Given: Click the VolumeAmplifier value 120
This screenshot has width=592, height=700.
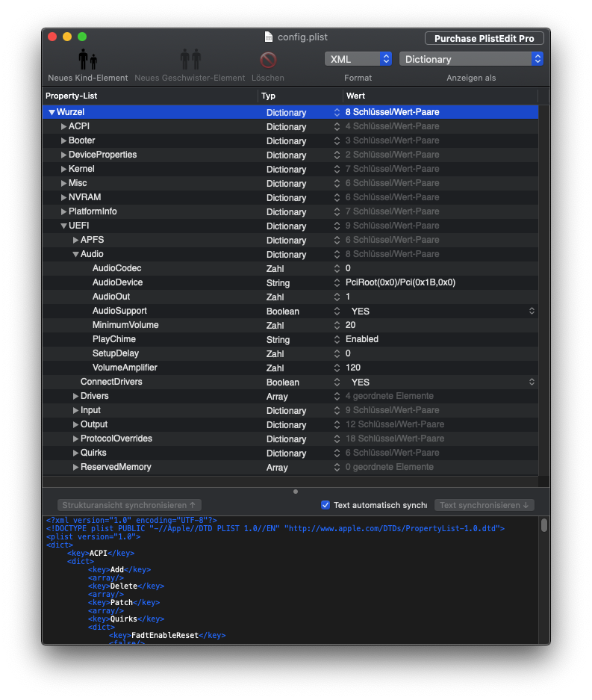Looking at the screenshot, I should (x=353, y=368).
